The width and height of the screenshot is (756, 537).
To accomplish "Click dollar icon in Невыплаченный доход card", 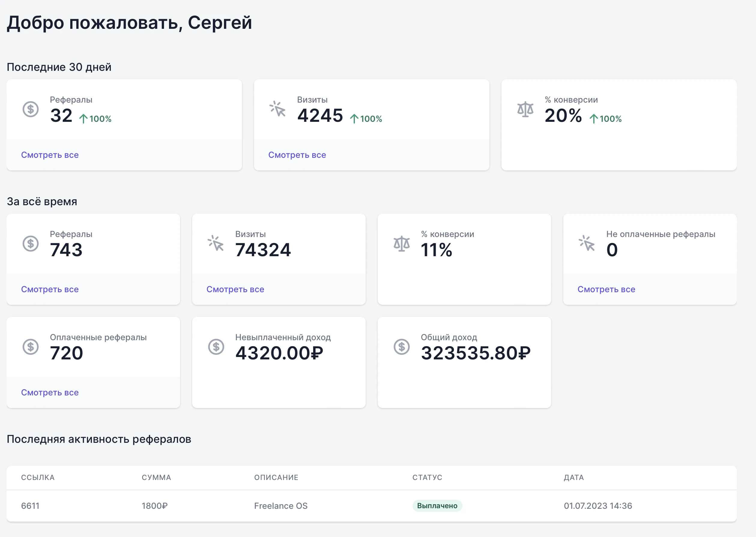I will point(216,347).
